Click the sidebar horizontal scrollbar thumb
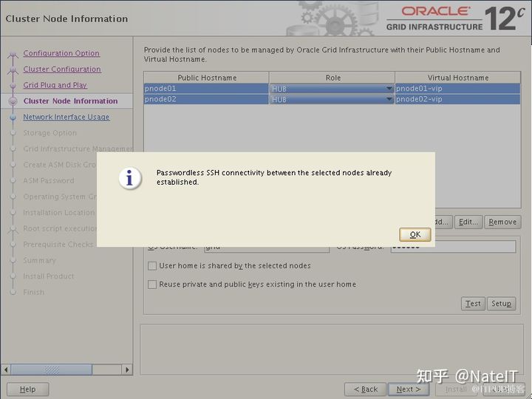Screen dimensions: 532x399 coord(51,369)
